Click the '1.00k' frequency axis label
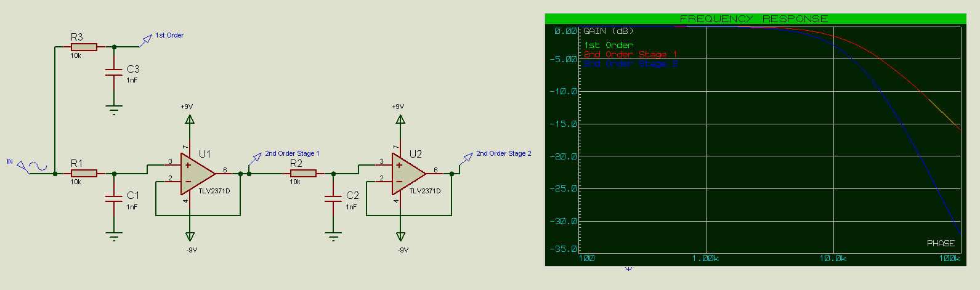Image resolution: width=980 pixels, height=290 pixels. pyautogui.click(x=706, y=258)
